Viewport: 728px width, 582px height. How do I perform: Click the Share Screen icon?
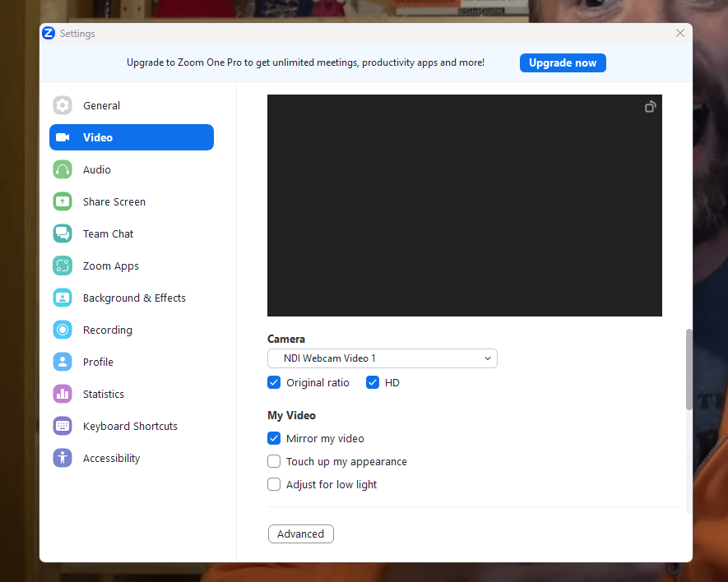pyautogui.click(x=63, y=201)
